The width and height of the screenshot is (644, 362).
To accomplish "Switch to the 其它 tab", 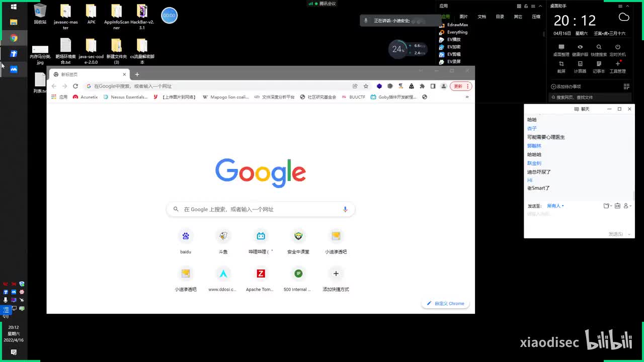I will tap(518, 17).
